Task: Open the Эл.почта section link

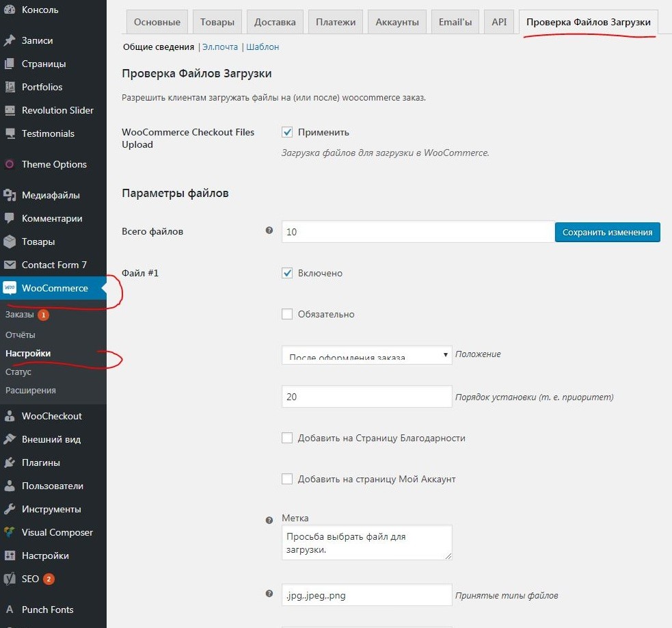Action: [220, 47]
